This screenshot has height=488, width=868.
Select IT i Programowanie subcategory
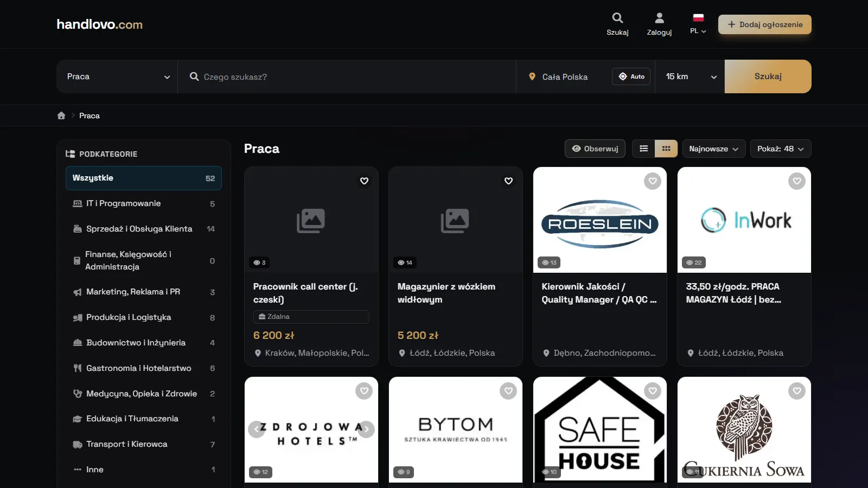pyautogui.click(x=144, y=203)
